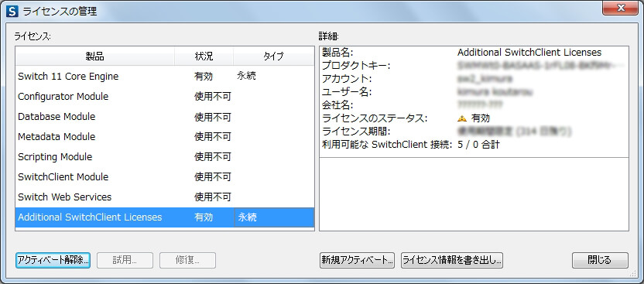Click the アカウント label in details

[347, 79]
